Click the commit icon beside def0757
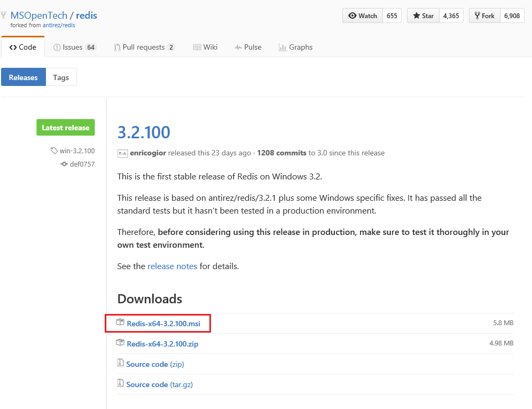This screenshot has height=409, width=532. (64, 164)
